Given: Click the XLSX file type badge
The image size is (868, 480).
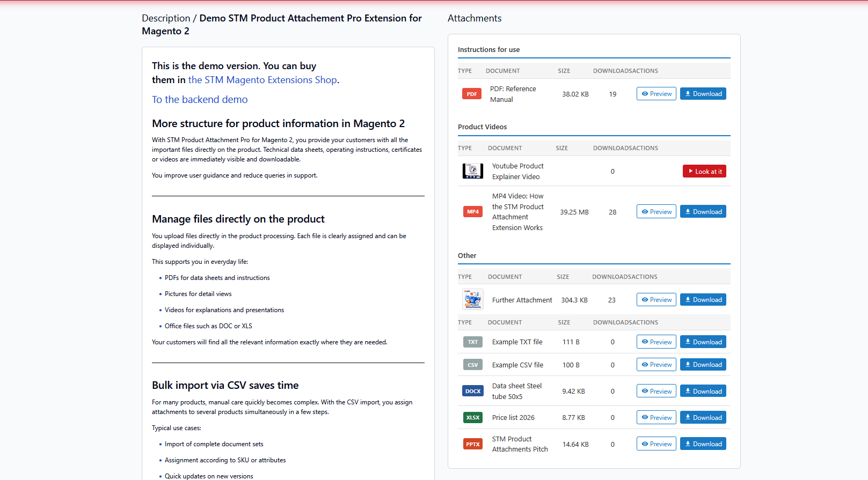Looking at the screenshot, I should point(473,417).
